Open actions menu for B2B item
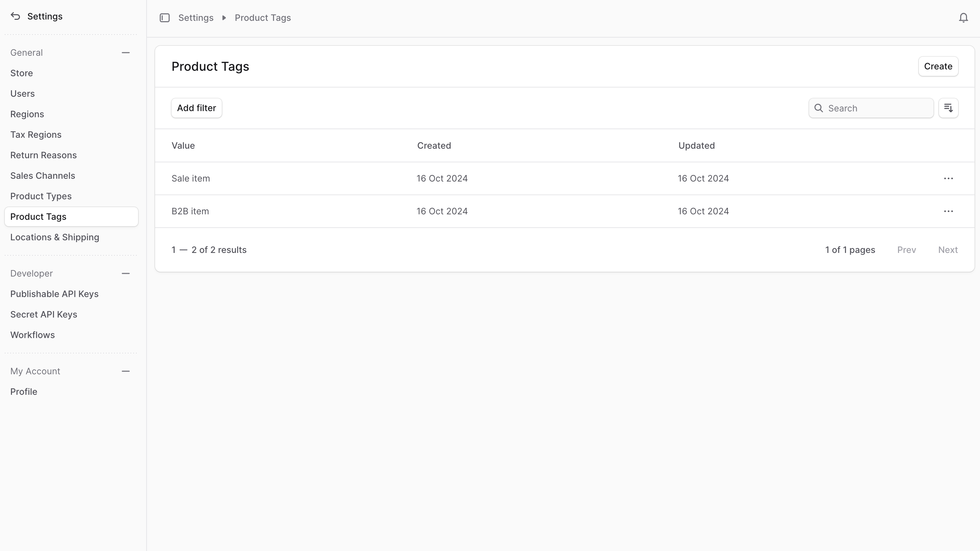Image resolution: width=980 pixels, height=551 pixels. pos(948,211)
